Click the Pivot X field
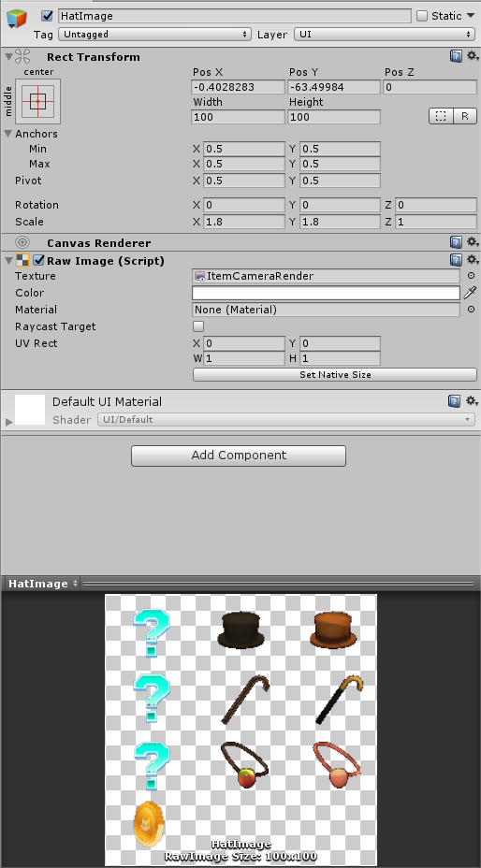481x868 pixels. tap(244, 181)
